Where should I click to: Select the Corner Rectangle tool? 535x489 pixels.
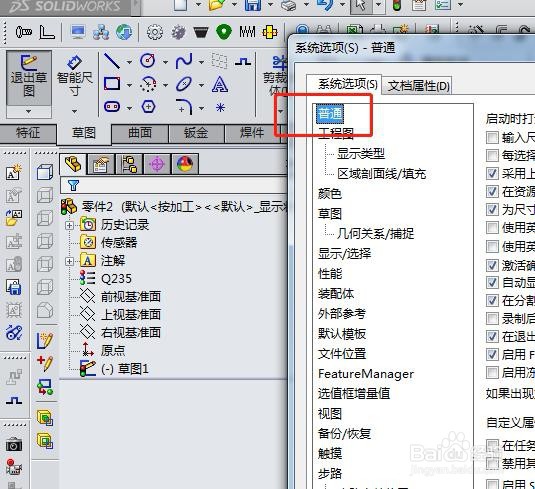112,84
